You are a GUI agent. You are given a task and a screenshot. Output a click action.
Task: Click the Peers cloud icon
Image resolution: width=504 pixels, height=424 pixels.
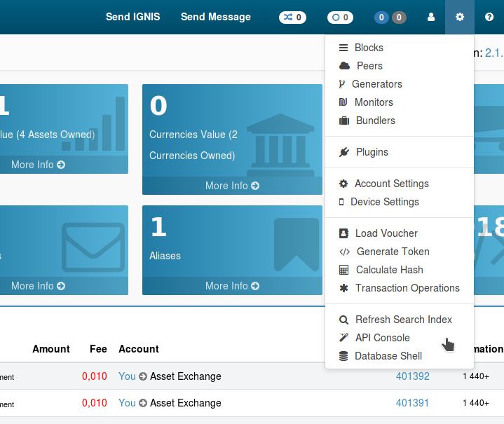344,66
